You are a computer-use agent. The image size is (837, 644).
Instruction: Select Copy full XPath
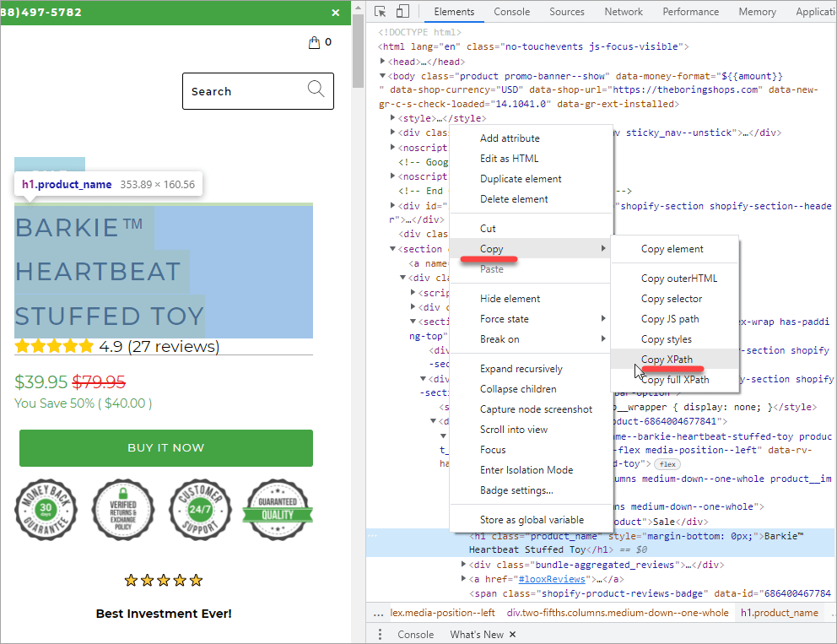tap(675, 380)
